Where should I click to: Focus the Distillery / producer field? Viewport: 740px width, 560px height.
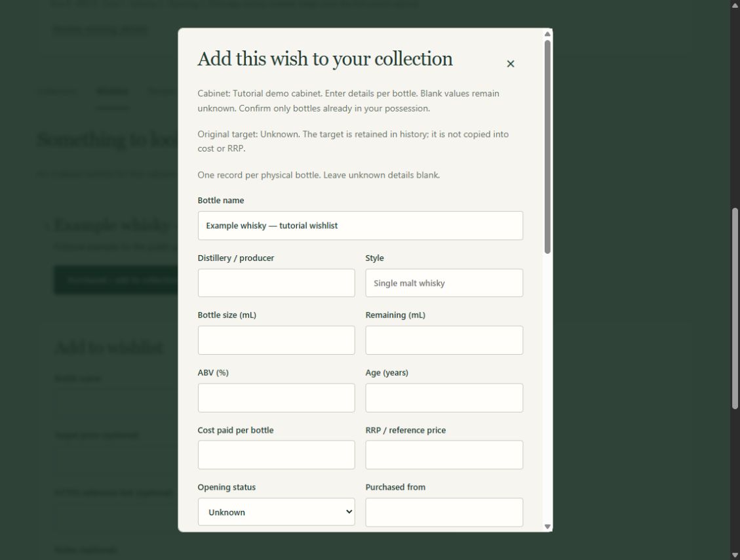(x=276, y=283)
